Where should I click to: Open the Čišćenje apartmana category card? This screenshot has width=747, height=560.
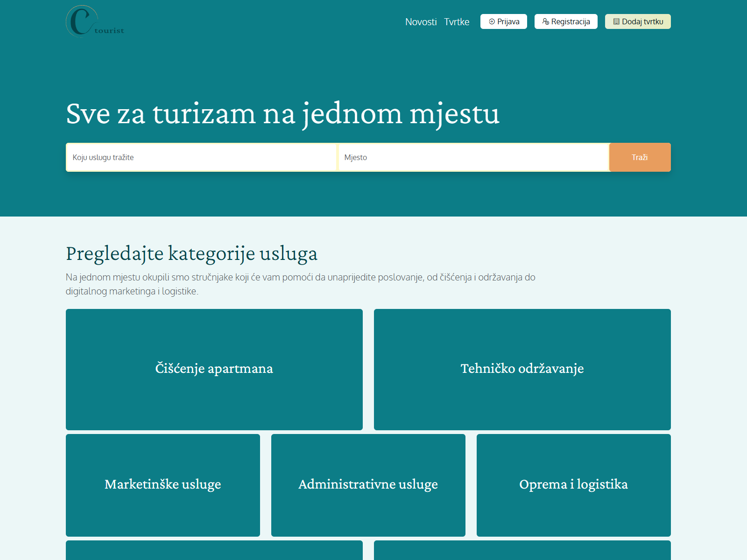click(x=214, y=369)
